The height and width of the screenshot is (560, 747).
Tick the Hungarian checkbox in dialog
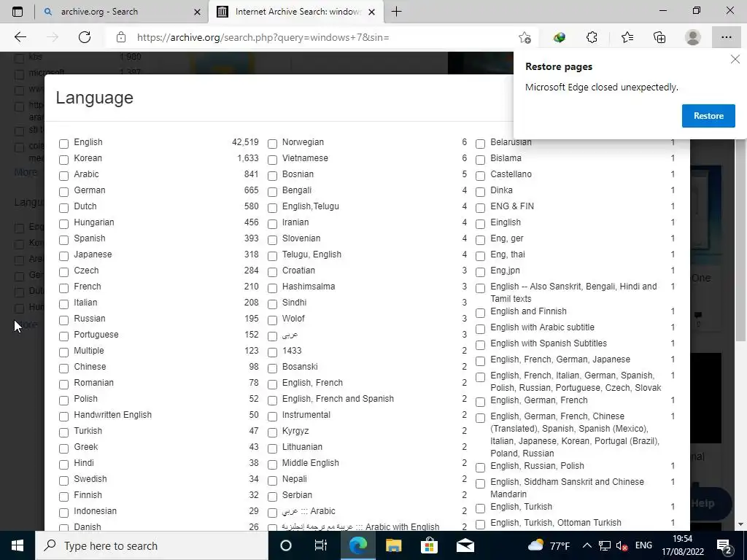tap(64, 224)
